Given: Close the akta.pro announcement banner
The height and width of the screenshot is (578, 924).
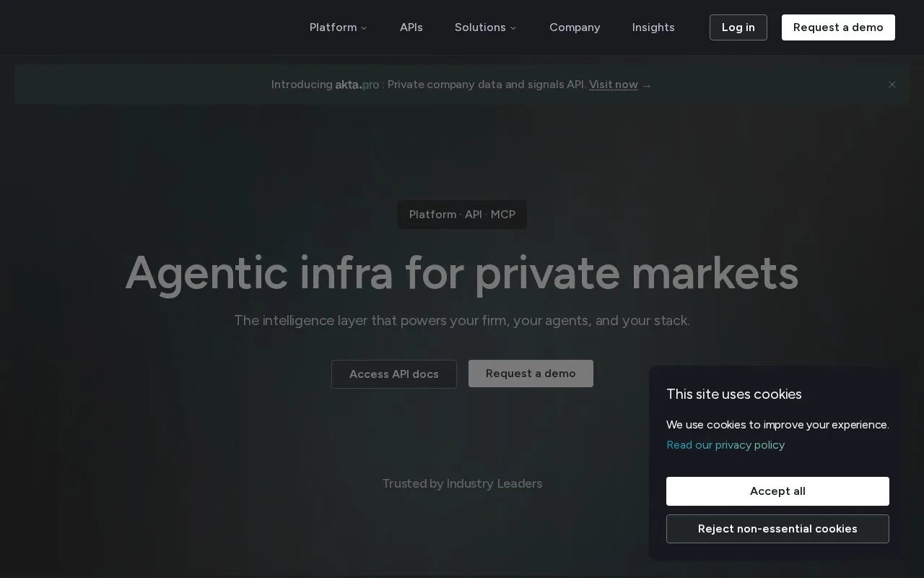Looking at the screenshot, I should click(x=892, y=85).
